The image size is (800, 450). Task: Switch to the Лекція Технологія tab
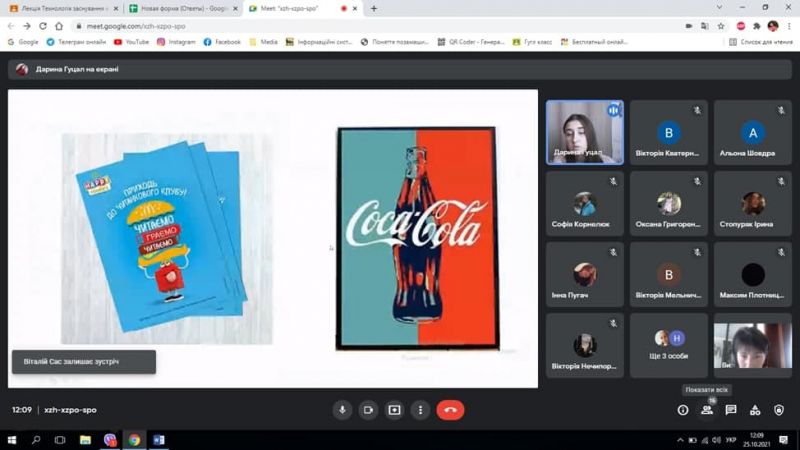click(64, 9)
